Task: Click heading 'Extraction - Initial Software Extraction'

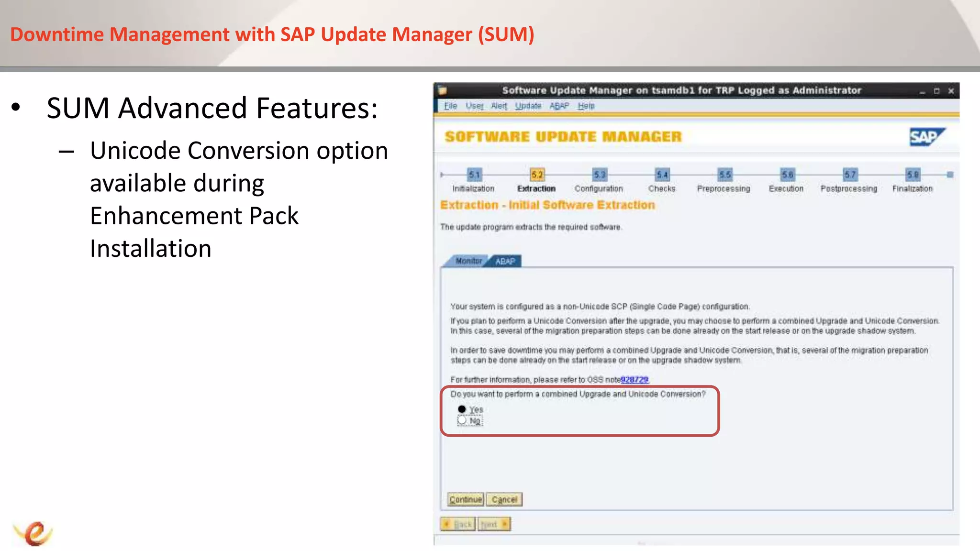Action: (547, 205)
